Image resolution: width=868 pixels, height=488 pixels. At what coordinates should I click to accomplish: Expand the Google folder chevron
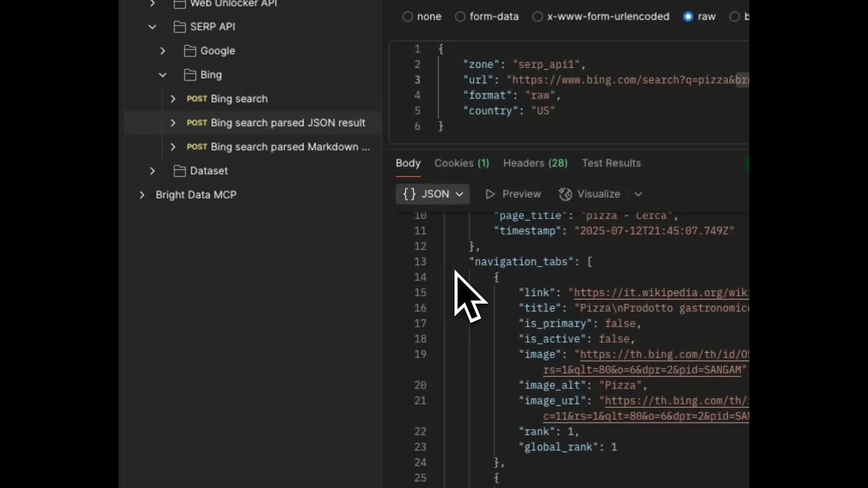(163, 51)
